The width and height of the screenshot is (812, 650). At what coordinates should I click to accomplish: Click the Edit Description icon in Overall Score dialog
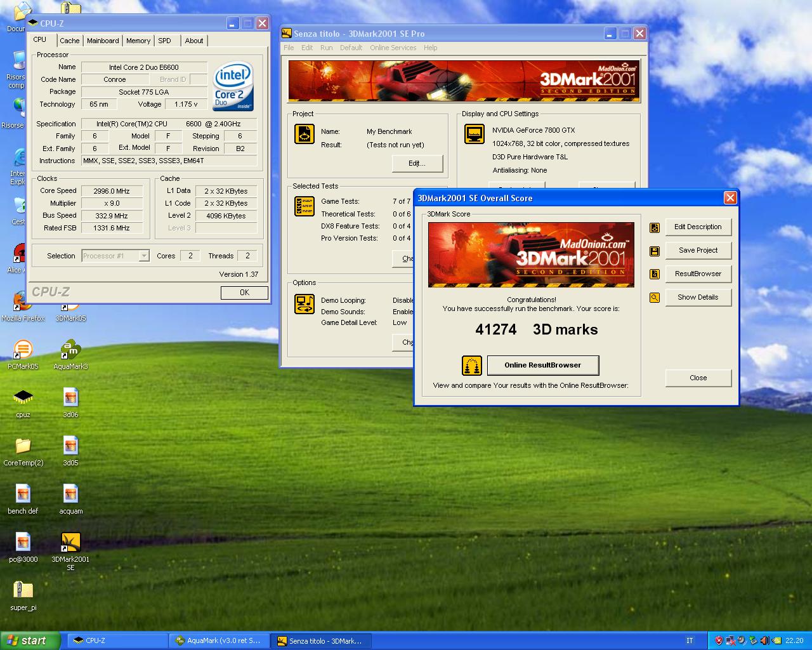tap(655, 227)
